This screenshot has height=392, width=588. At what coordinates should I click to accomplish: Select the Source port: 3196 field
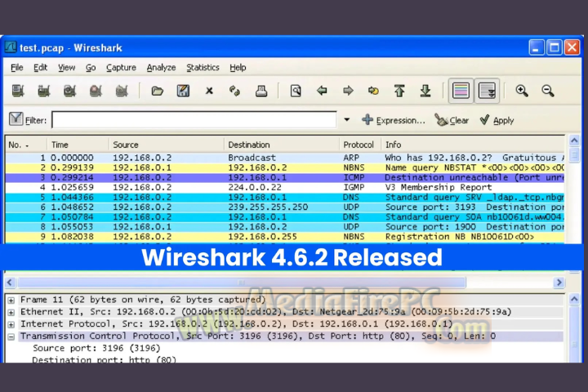pos(96,348)
